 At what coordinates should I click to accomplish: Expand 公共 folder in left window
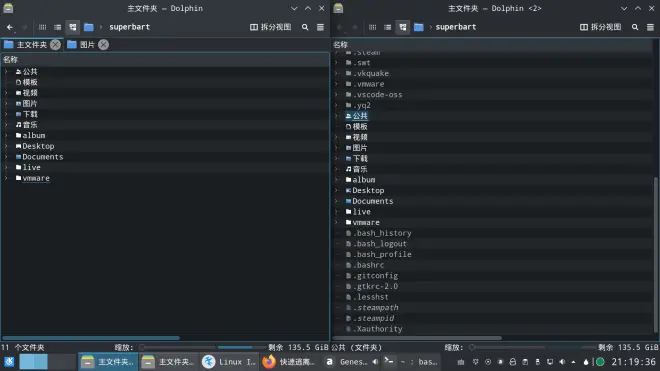(x=6, y=72)
